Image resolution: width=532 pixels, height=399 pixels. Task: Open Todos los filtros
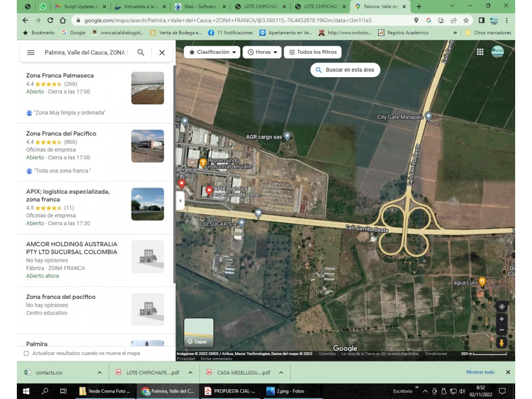pos(313,52)
